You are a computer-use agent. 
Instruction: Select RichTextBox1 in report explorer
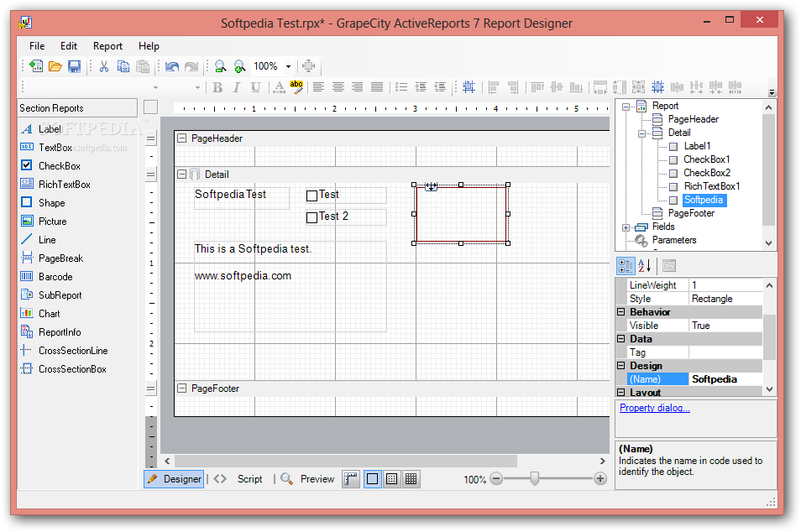coord(712,186)
